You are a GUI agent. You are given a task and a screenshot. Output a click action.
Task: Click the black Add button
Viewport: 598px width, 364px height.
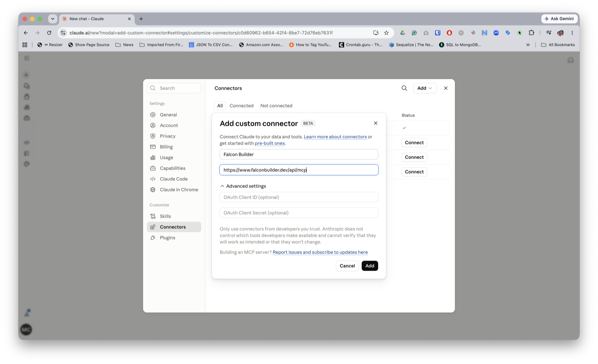point(370,266)
